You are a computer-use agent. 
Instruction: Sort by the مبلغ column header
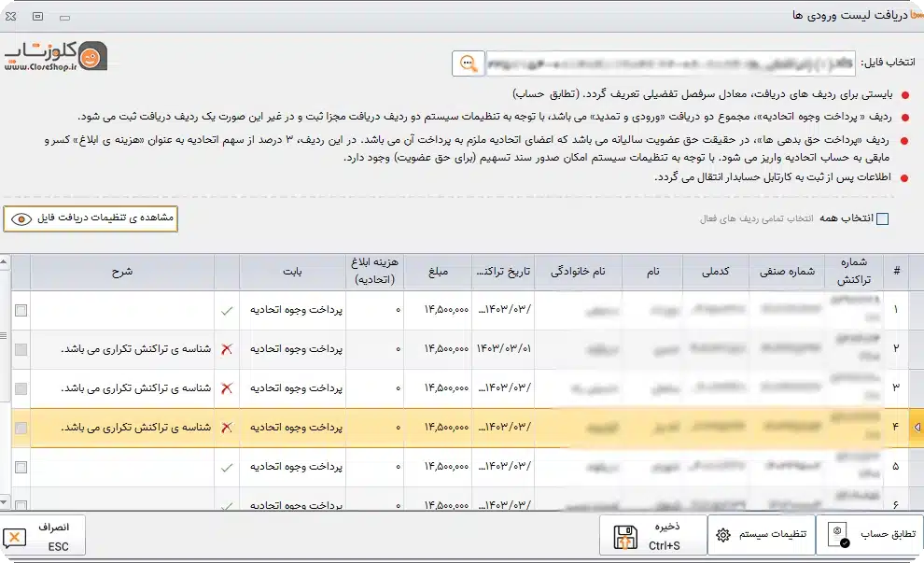click(438, 271)
